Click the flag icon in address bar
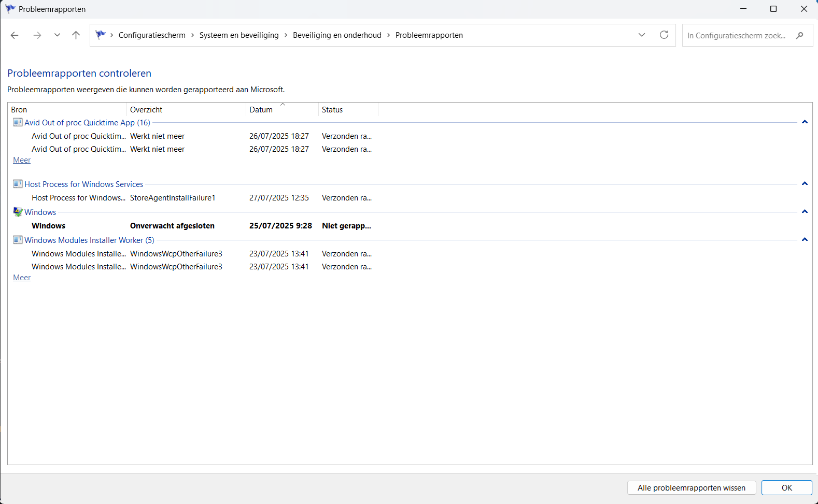The width and height of the screenshot is (818, 504). click(101, 35)
